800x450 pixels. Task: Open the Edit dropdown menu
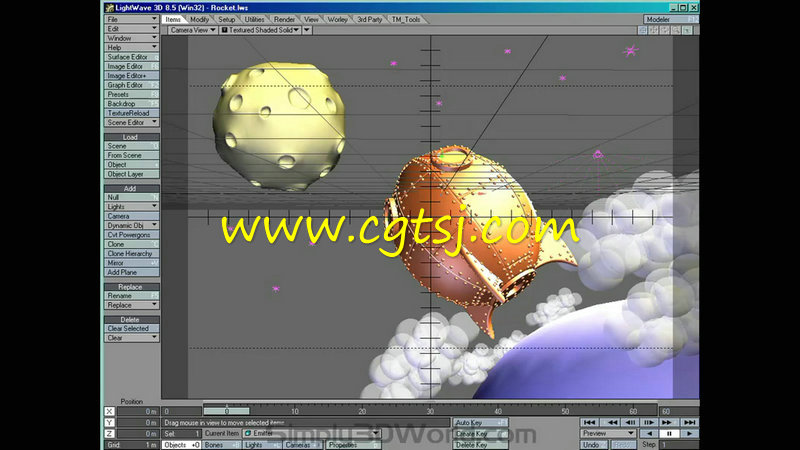tap(132, 29)
